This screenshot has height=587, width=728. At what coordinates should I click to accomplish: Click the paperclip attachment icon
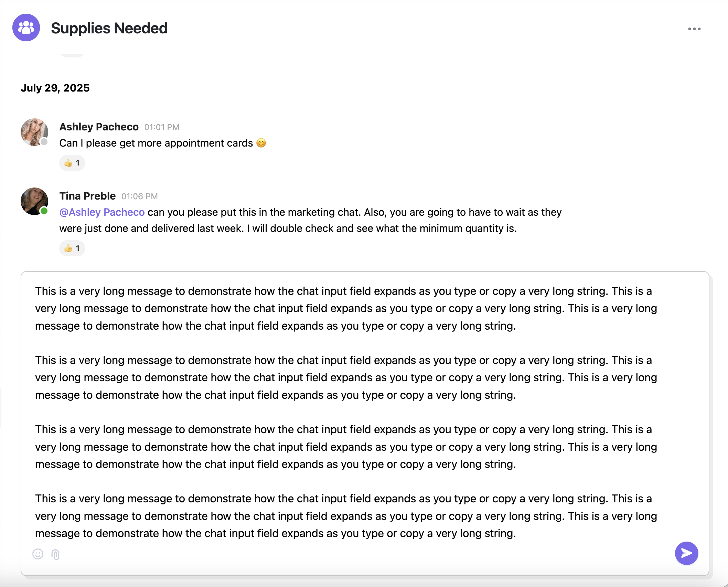[x=55, y=554]
